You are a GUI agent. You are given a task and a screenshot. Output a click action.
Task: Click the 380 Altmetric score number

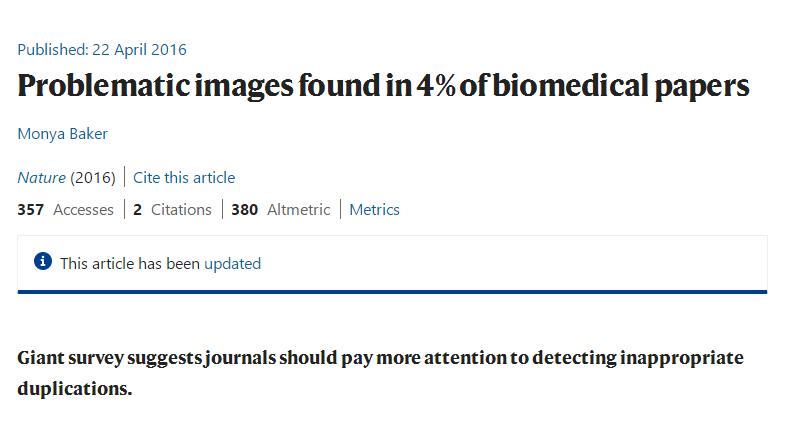click(x=244, y=209)
